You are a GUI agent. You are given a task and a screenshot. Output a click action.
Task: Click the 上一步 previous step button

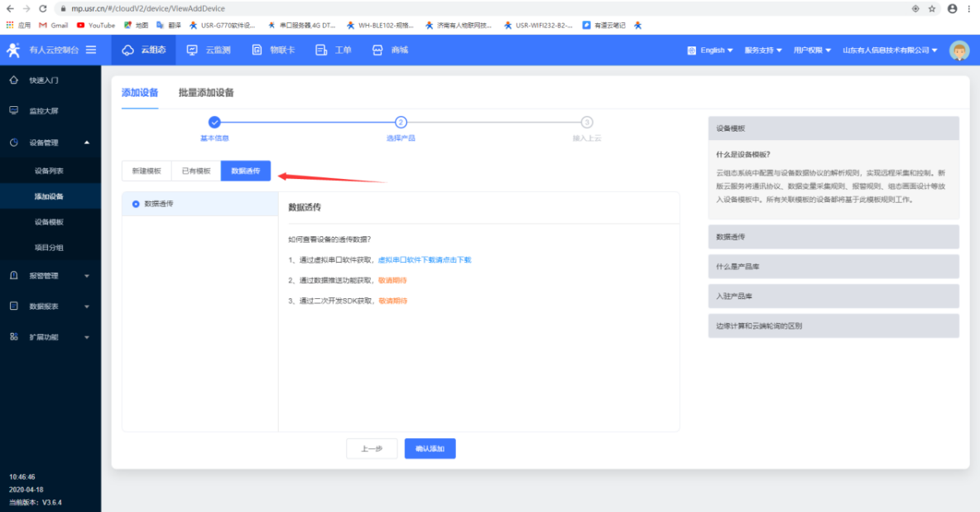(x=372, y=448)
